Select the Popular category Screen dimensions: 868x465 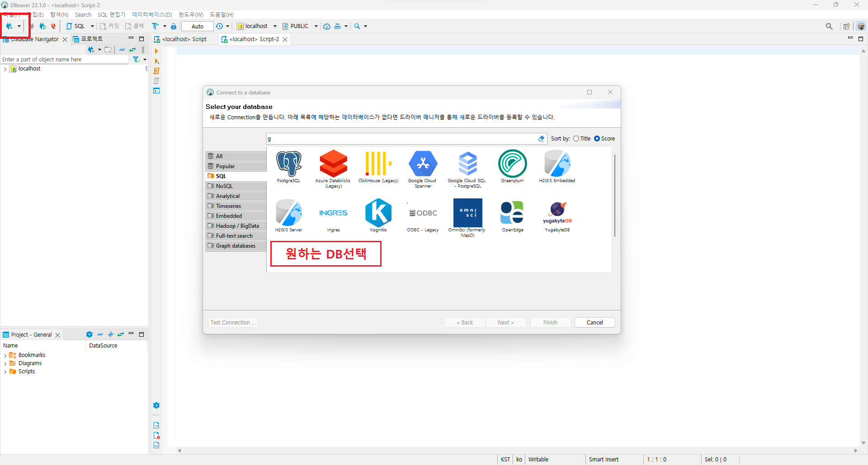(x=236, y=166)
